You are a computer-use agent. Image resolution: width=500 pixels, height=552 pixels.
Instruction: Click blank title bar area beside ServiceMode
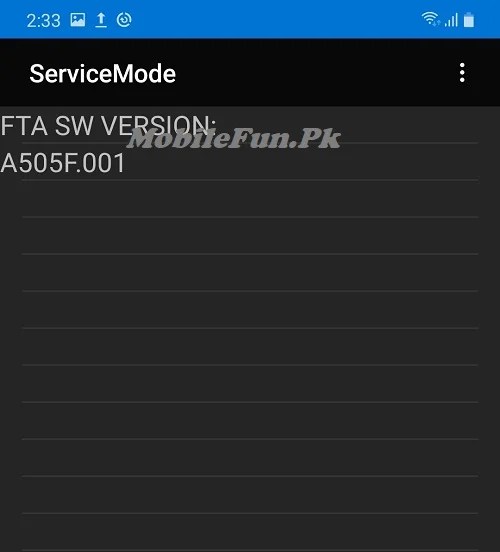(x=313, y=73)
